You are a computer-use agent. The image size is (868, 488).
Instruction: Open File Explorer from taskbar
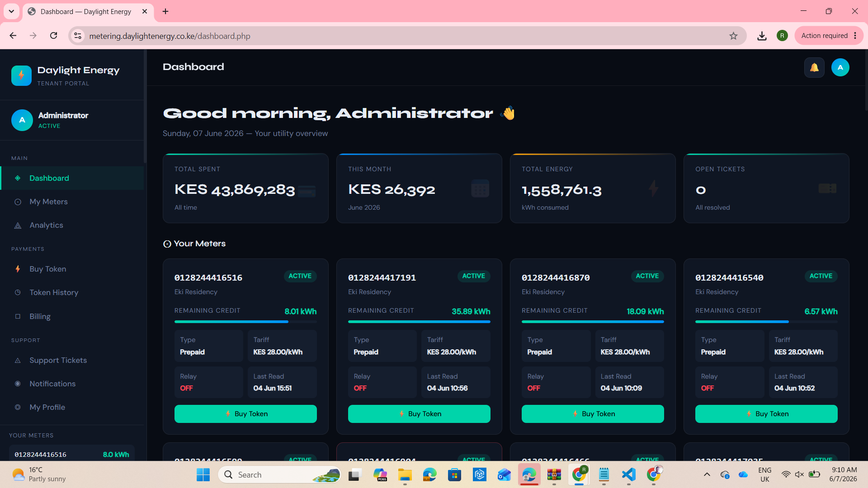405,474
